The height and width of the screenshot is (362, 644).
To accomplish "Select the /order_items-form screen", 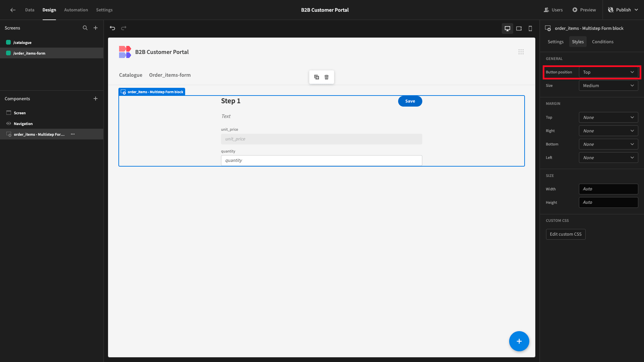I will (52, 53).
